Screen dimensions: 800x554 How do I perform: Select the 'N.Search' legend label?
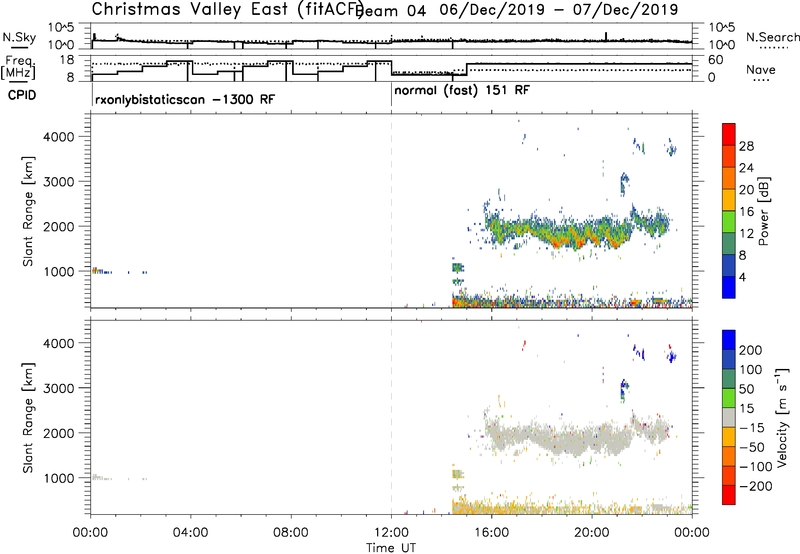point(772,37)
